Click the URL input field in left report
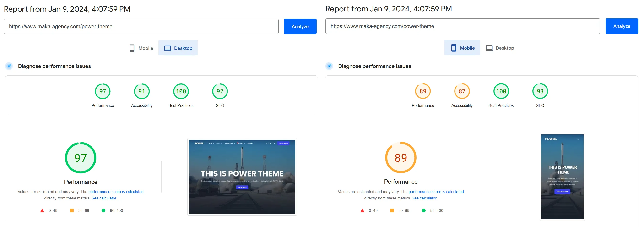 click(x=141, y=27)
